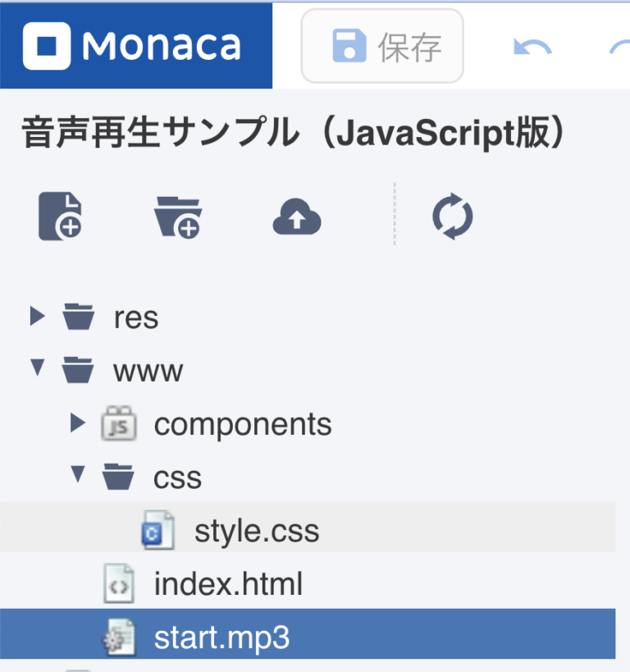630x672 pixels.
Task: Refresh the project file tree
Action: pyautogui.click(x=453, y=213)
